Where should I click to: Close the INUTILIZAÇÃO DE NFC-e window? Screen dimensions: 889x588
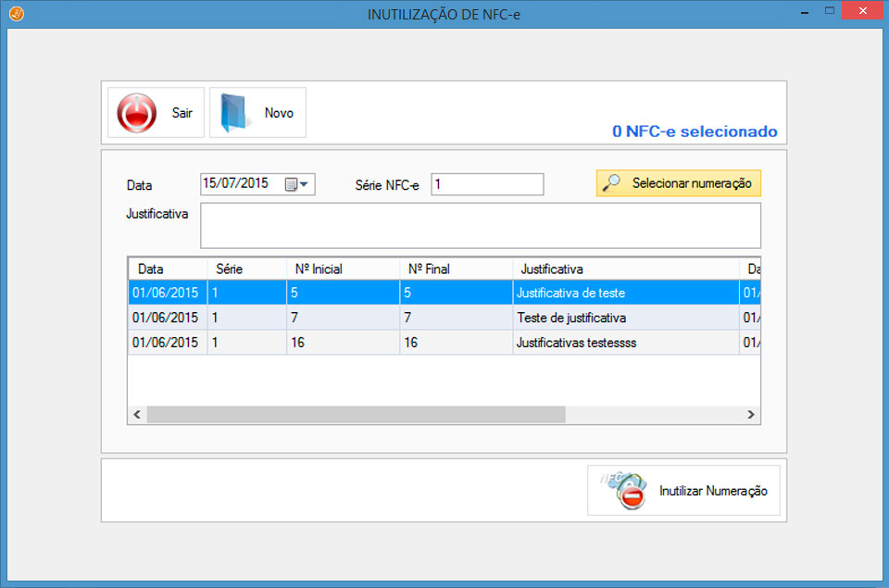tap(862, 11)
